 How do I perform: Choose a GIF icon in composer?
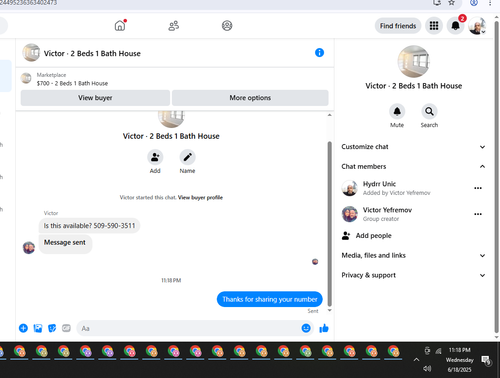[x=66, y=328]
